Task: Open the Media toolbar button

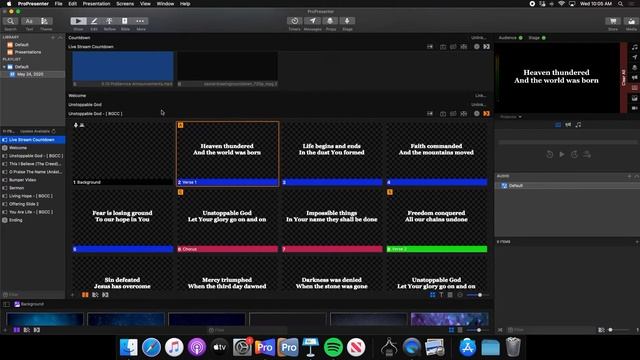Action: pos(631,21)
